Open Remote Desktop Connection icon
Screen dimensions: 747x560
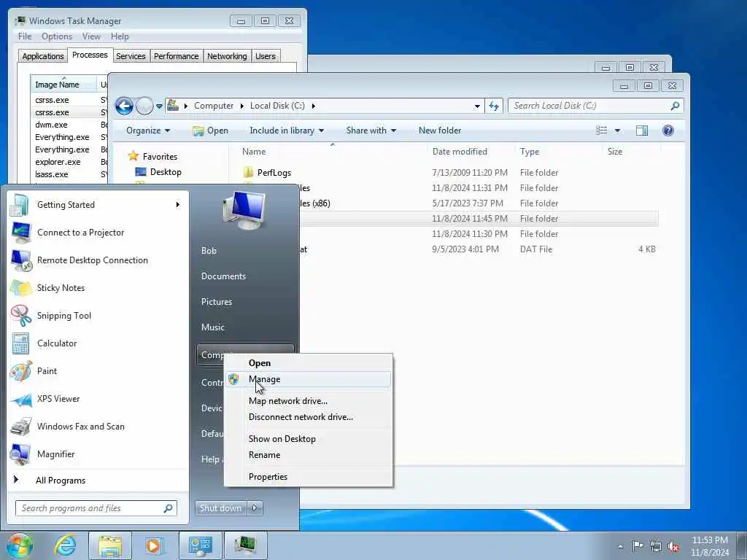pos(21,260)
